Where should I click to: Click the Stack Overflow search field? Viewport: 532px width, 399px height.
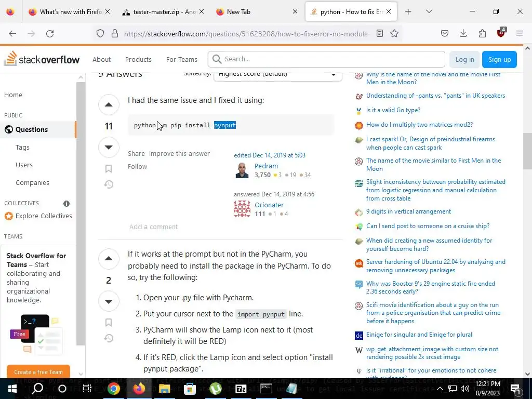326,59
